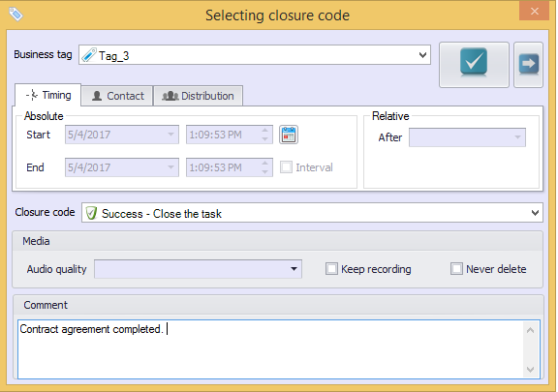
Task: Increase the End time with up spinner
Action: 264,163
